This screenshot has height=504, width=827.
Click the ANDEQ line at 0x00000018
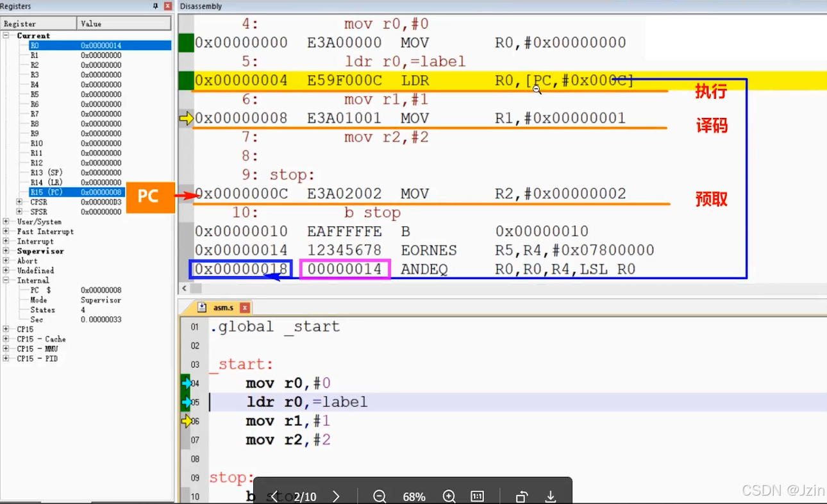[415, 269]
